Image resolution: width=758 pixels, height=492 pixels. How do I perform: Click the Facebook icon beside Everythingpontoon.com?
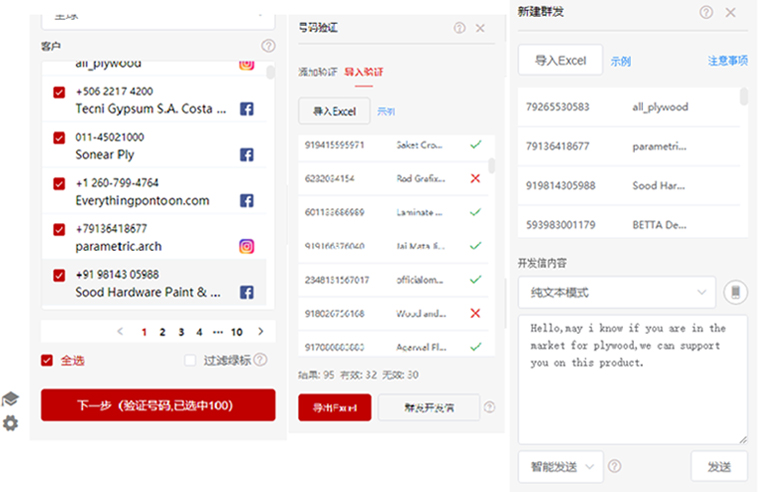click(247, 201)
